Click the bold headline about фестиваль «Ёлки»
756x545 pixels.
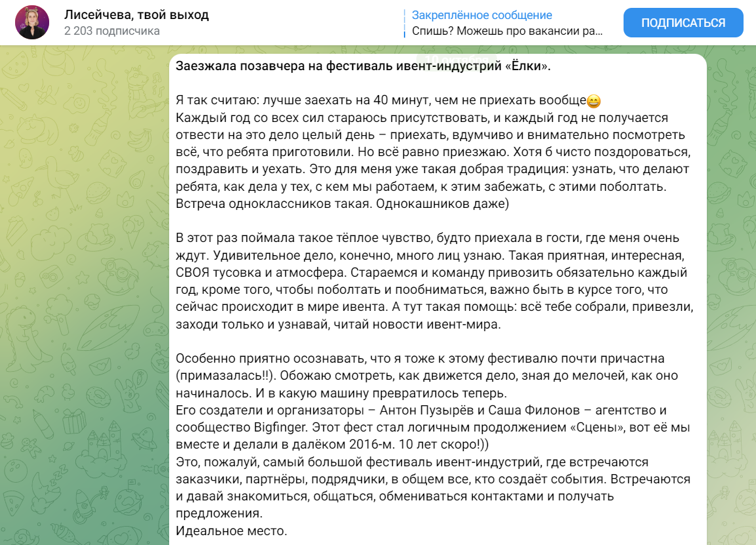click(363, 66)
